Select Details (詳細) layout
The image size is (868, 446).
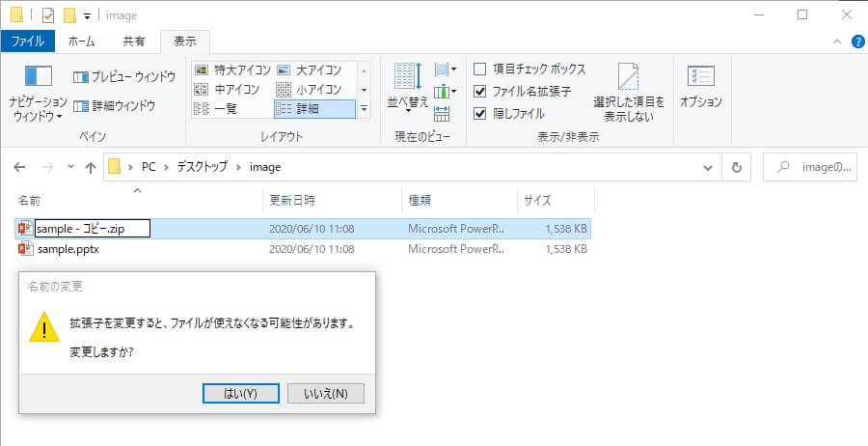point(314,108)
